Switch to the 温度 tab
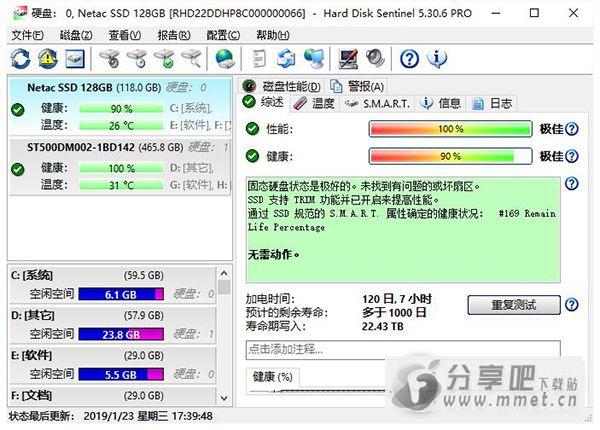The image size is (600, 430). tap(314, 103)
